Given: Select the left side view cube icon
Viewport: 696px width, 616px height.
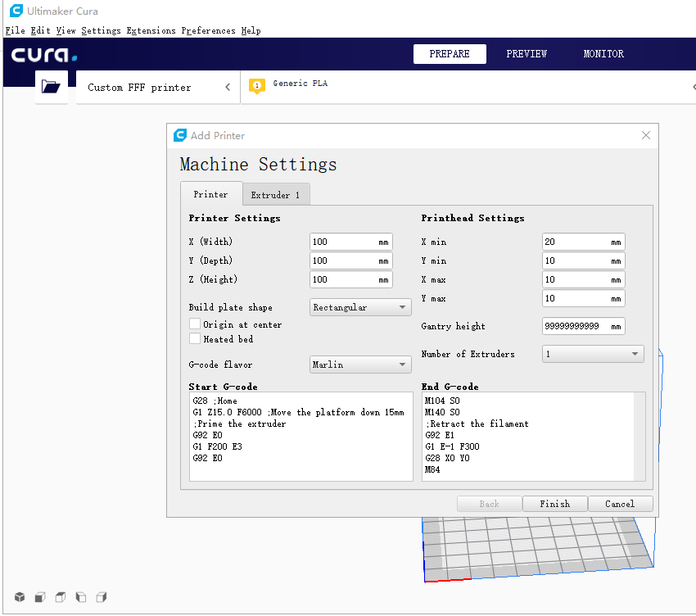Looking at the screenshot, I should coord(81,597).
